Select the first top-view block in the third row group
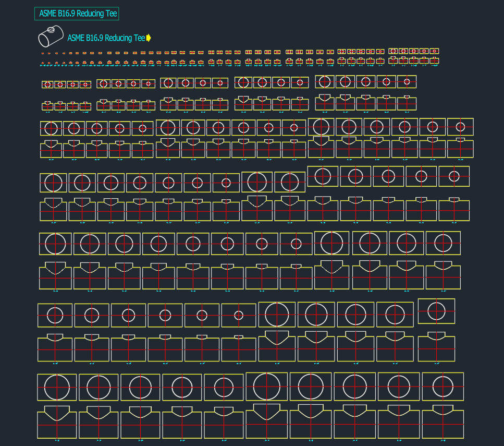Image resolution: width=504 pixels, height=446 pixels. coord(51,128)
